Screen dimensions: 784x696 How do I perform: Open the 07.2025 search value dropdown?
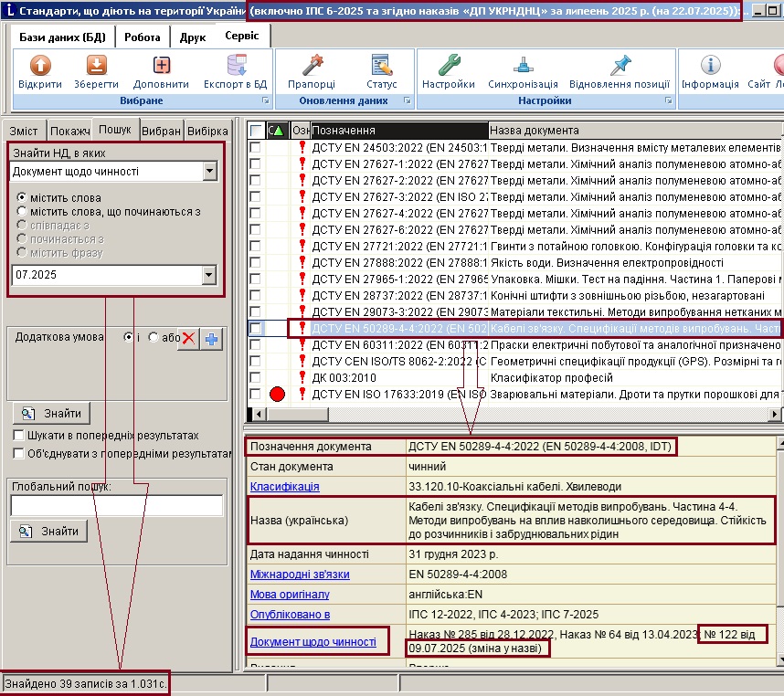pyautogui.click(x=209, y=275)
